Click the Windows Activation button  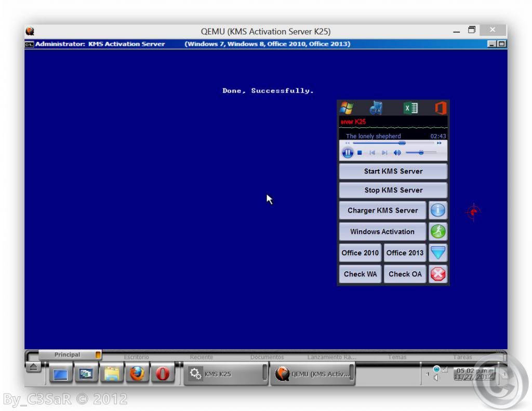(382, 232)
